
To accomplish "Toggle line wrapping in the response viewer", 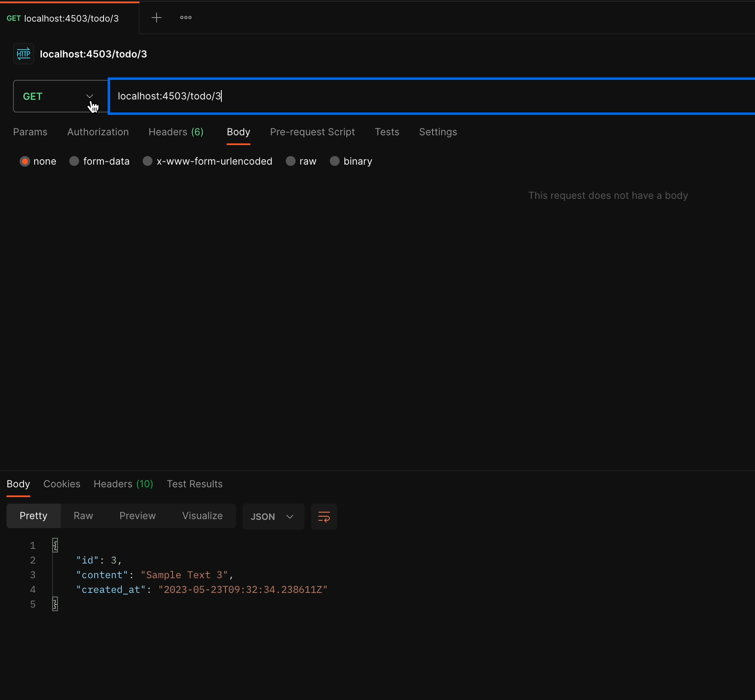I will coord(324,516).
